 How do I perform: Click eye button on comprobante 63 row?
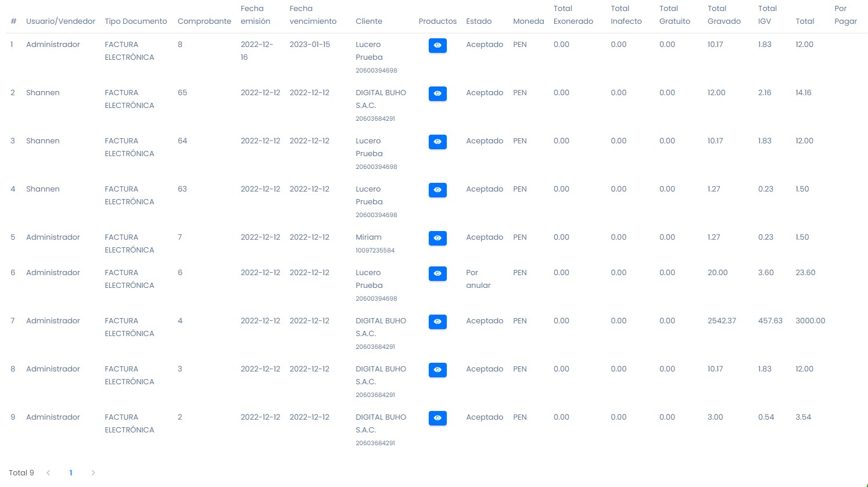(437, 190)
